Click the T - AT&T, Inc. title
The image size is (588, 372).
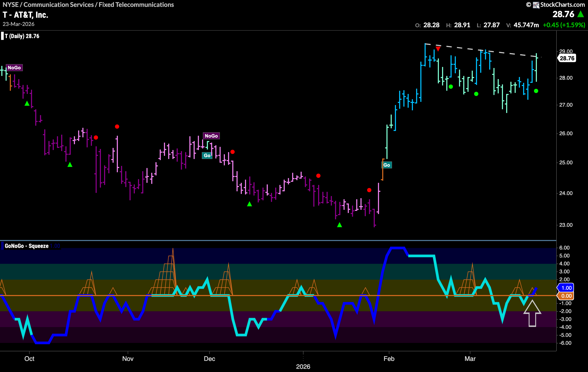click(x=25, y=15)
